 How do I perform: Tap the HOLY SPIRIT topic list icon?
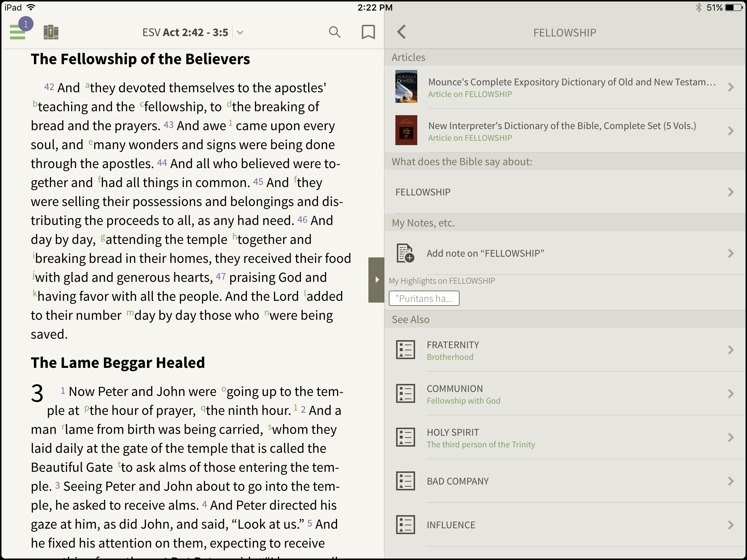click(406, 437)
